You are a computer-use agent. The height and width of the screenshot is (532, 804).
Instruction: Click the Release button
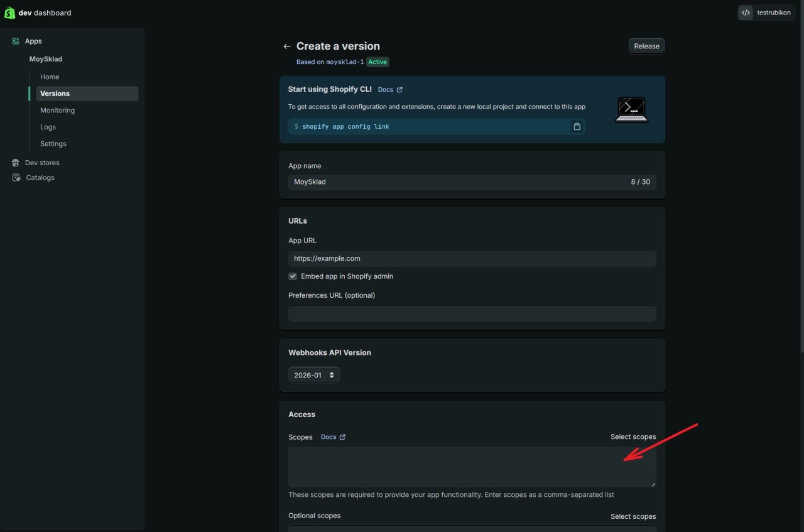[646, 46]
